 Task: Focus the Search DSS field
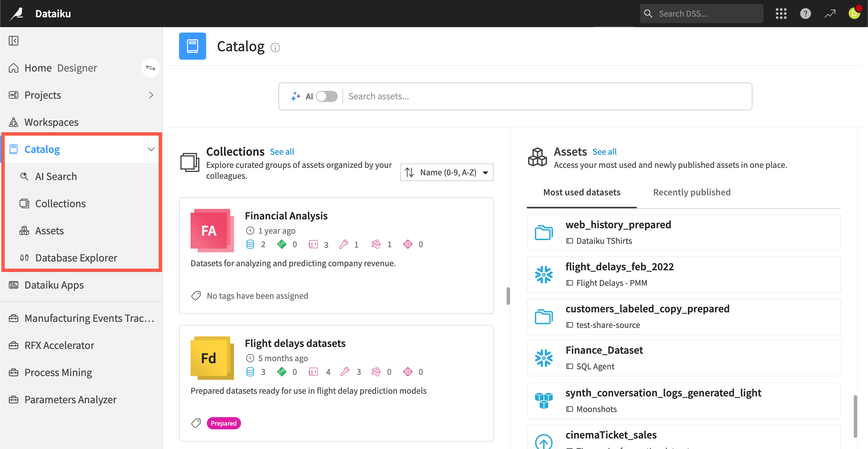pos(702,14)
